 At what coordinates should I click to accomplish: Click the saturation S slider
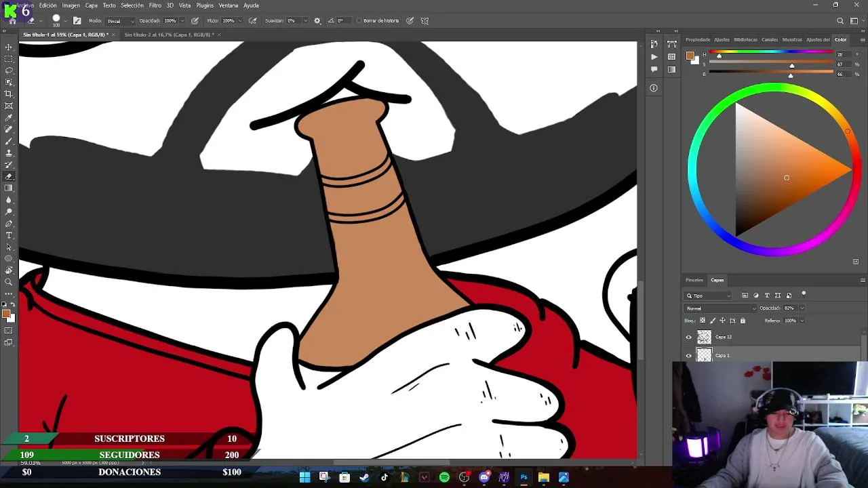(771, 62)
